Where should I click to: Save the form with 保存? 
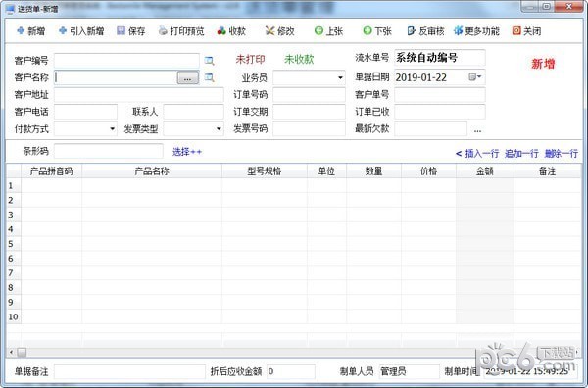click(x=131, y=31)
